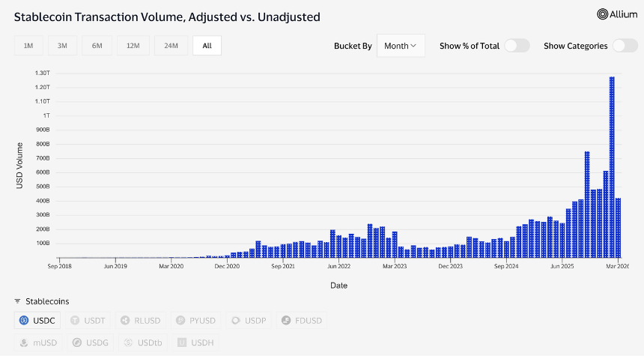Enable the mUSD stablecoin filter
Image resolution: width=644 pixels, height=356 pixels.
pyautogui.click(x=37, y=343)
